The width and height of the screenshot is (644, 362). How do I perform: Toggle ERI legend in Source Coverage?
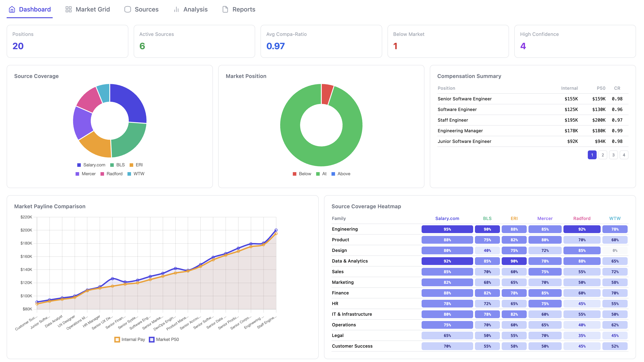coord(136,165)
